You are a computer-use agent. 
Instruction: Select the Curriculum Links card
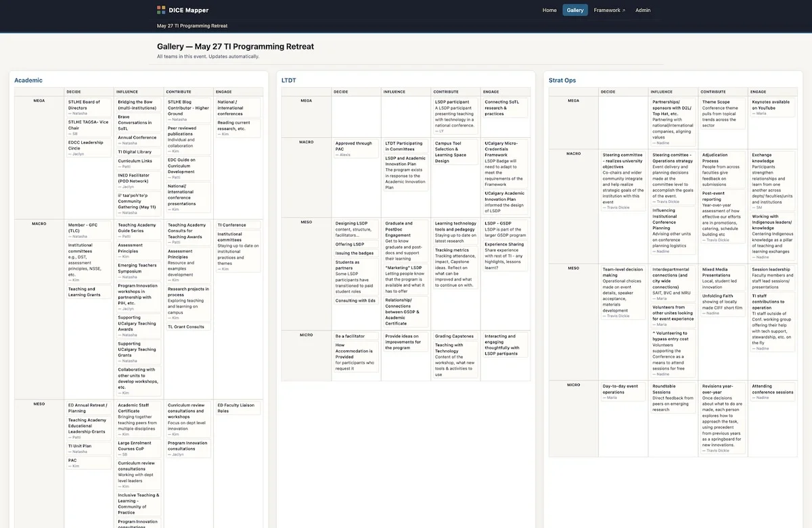coord(139,164)
